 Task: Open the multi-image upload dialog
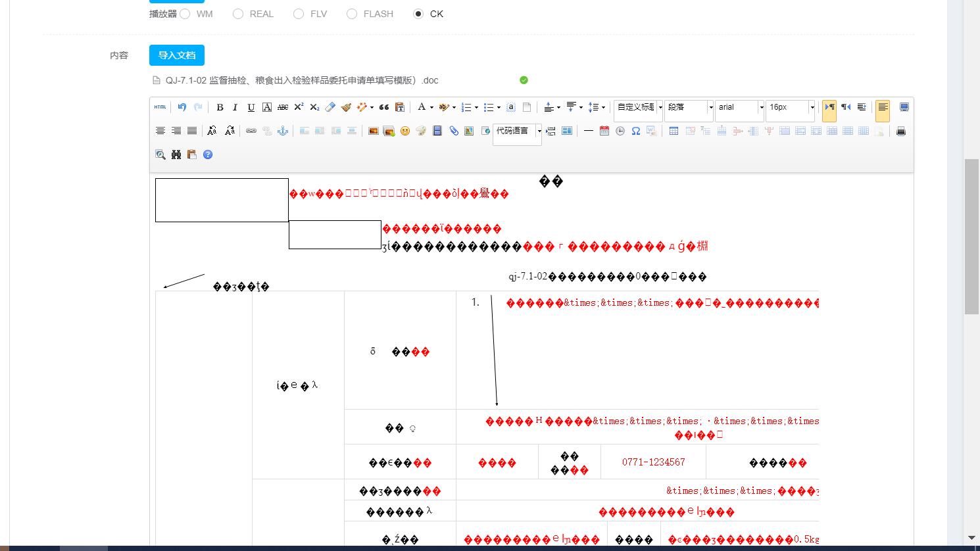click(x=389, y=131)
